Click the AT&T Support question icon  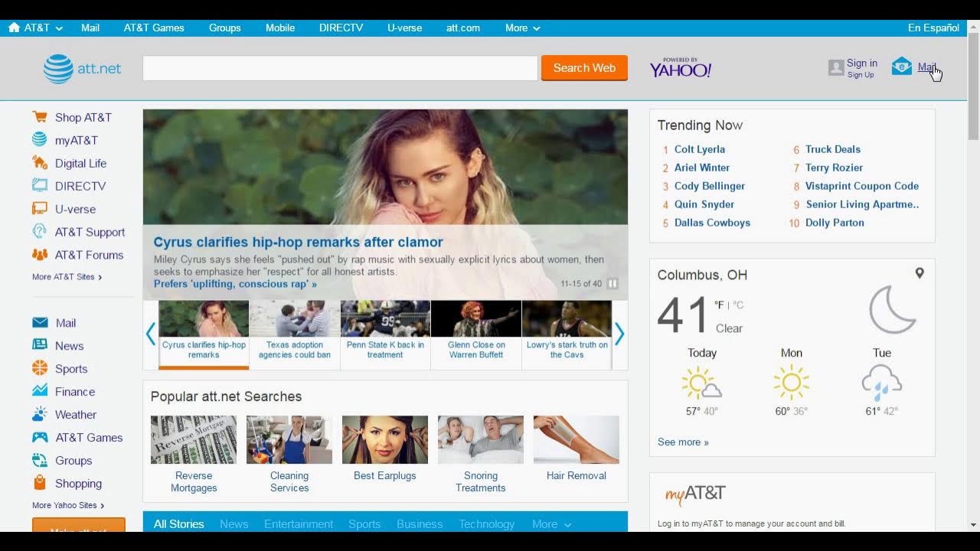(x=40, y=232)
